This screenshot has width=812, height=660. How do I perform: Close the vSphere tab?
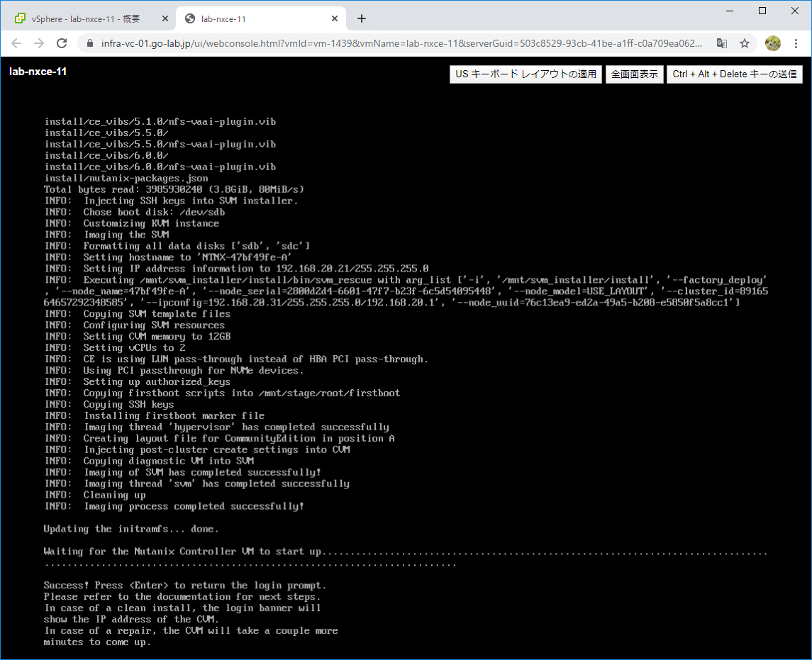[x=165, y=18]
